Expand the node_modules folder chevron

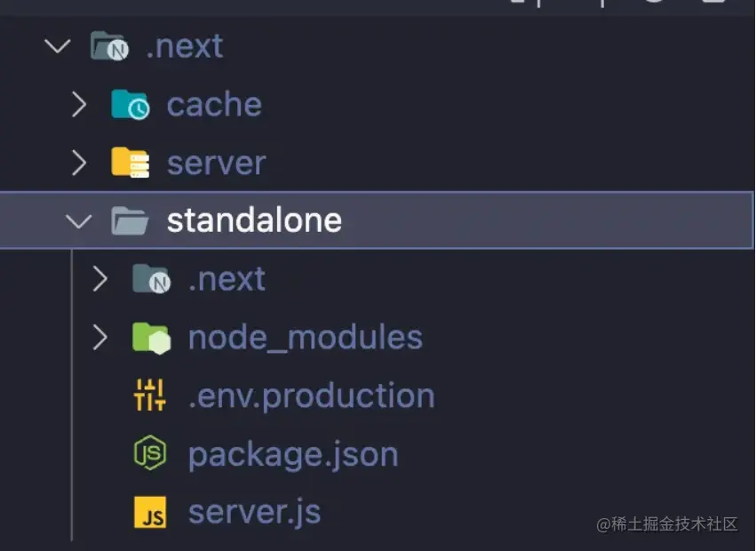click(99, 337)
